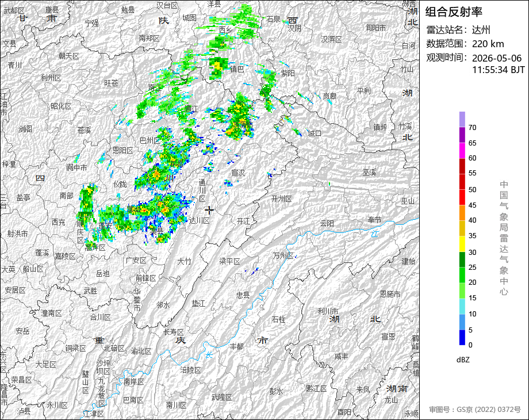Viewport: 529px width, 420px height.
Task: Click the 垫江 map label
Action: [x=198, y=304]
